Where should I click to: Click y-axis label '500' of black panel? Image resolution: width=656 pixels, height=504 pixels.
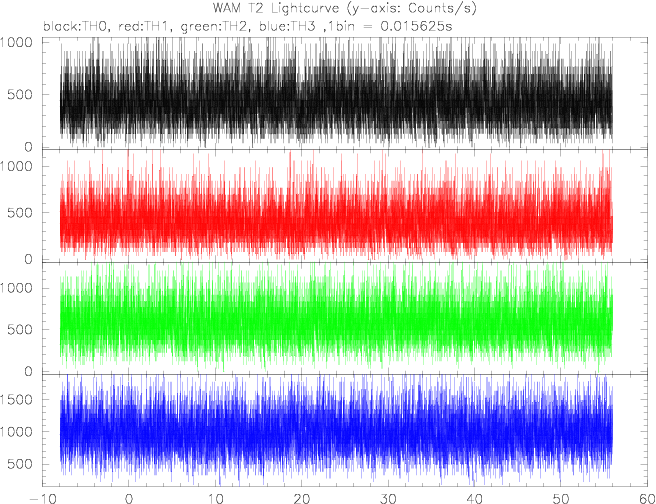[x=20, y=94]
